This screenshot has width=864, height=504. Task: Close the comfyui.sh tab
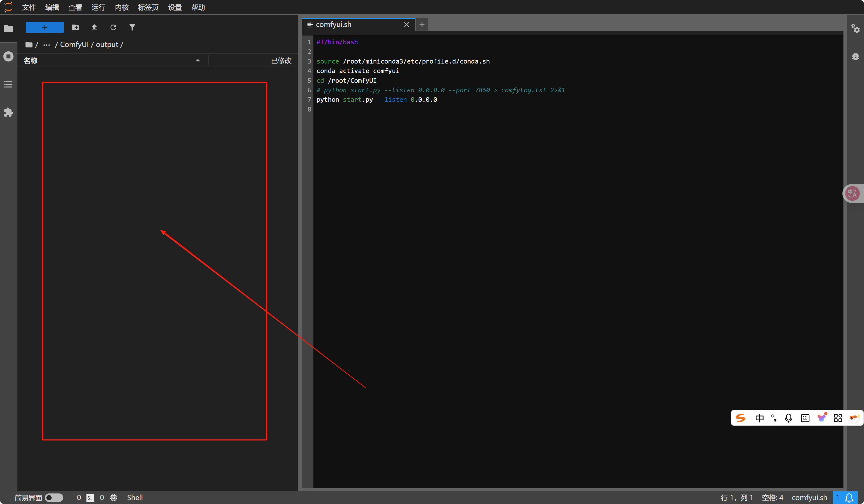pyautogui.click(x=407, y=24)
